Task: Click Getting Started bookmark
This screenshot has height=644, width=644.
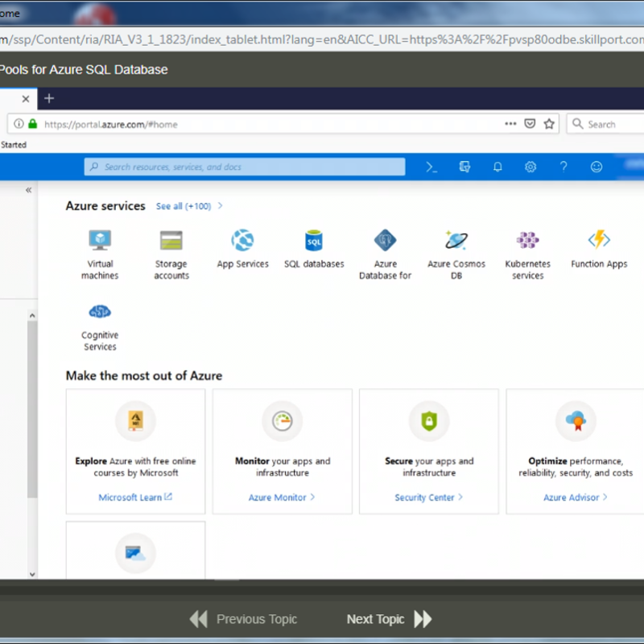Action: click(x=13, y=145)
